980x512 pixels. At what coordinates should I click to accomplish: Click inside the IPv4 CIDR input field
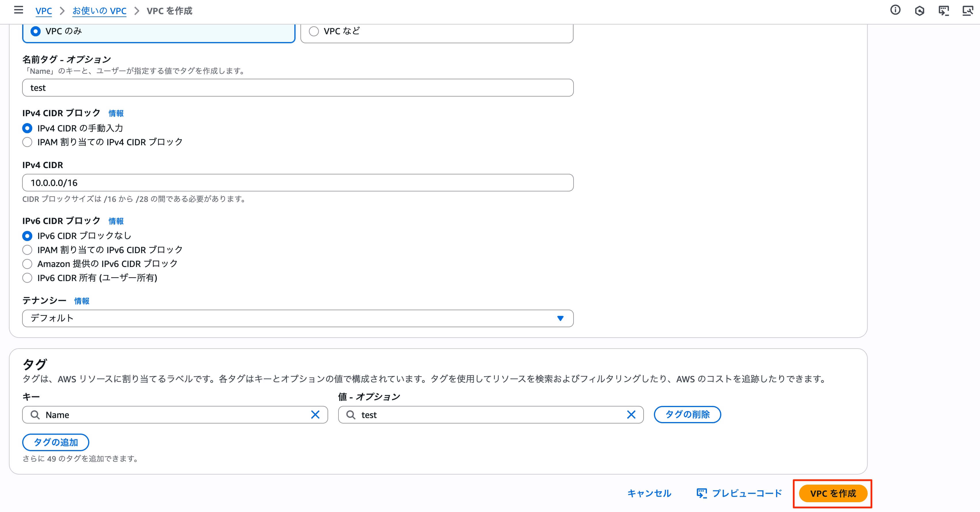266,182
